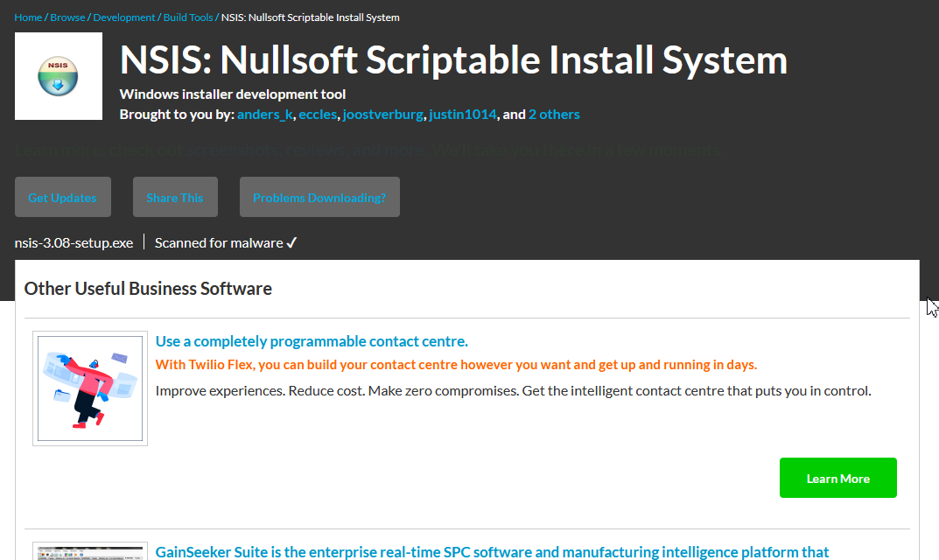Visit anders_k's profile link
939x560 pixels.
pyautogui.click(x=265, y=115)
